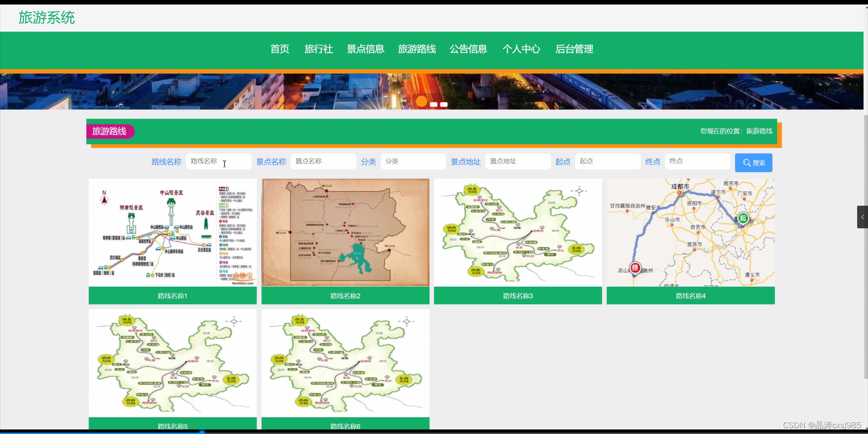Viewport: 868px width, 434px height.
Task: Click the 旅游路线 pink label badge
Action: (110, 131)
